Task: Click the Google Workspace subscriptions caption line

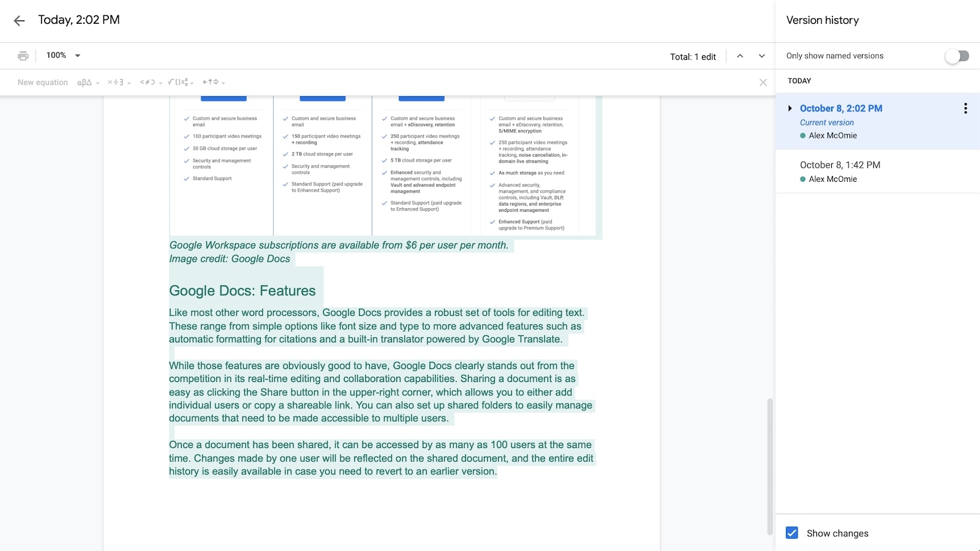Action: (x=339, y=245)
